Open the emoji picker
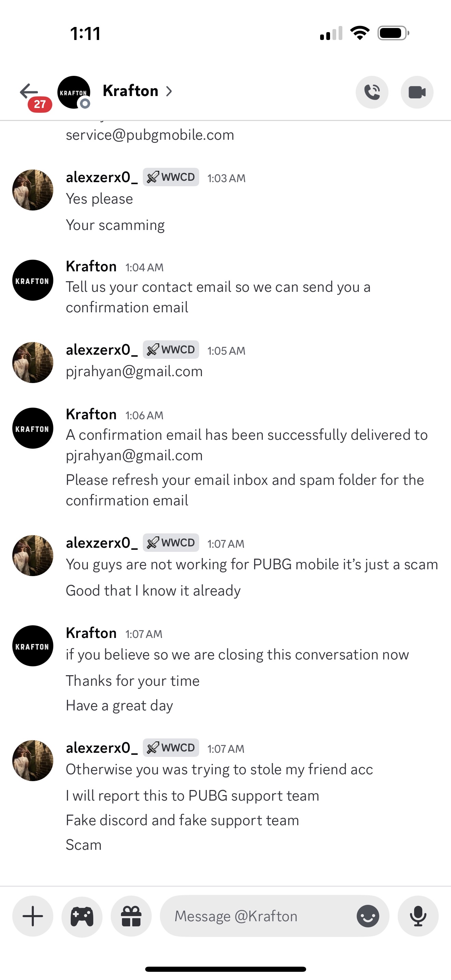 point(367,916)
